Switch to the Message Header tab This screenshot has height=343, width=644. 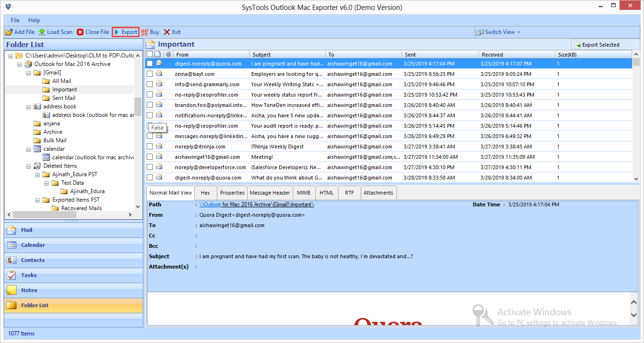pos(270,193)
